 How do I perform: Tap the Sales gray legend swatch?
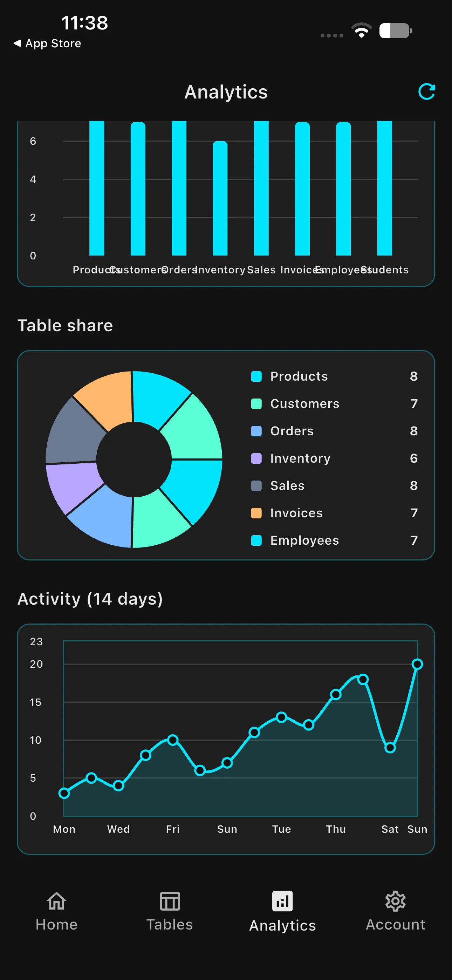click(256, 486)
